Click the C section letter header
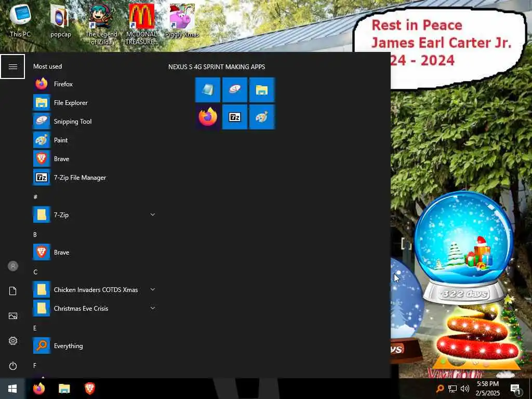This screenshot has width=532, height=399. [35, 272]
